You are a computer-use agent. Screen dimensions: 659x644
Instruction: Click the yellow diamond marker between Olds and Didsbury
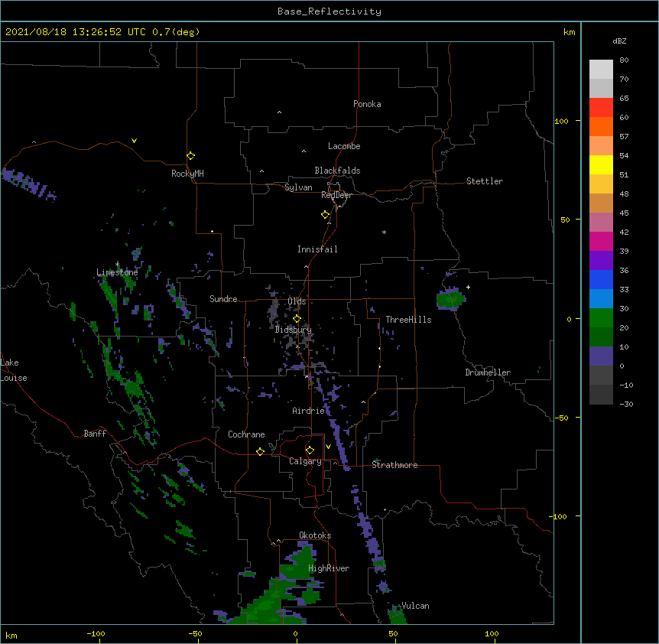click(297, 319)
